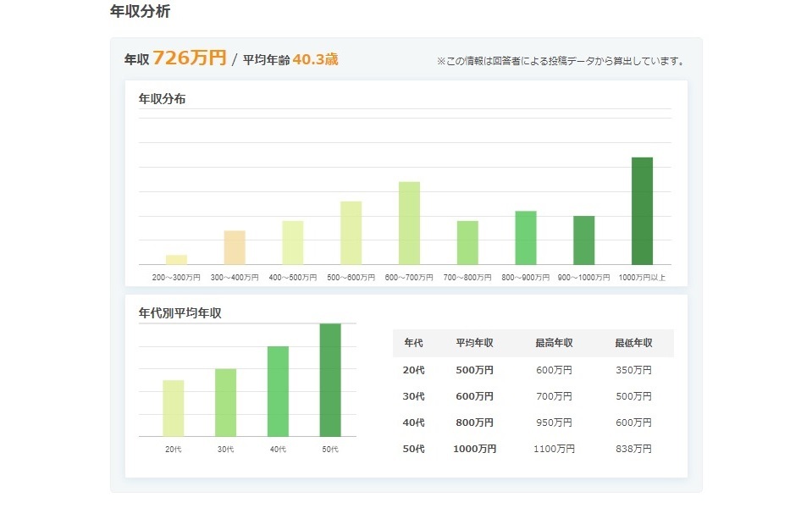
Task: Select the 30代 row in the table
Action: click(414, 395)
